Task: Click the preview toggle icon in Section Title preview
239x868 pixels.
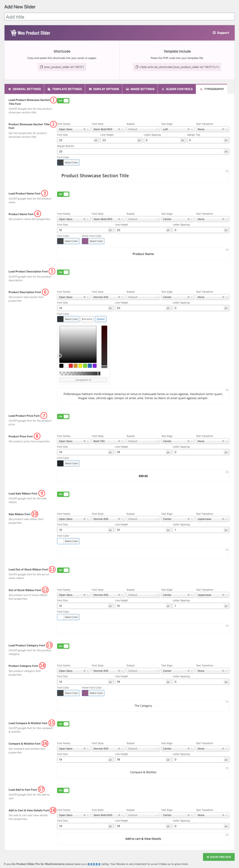Action: coord(227,171)
